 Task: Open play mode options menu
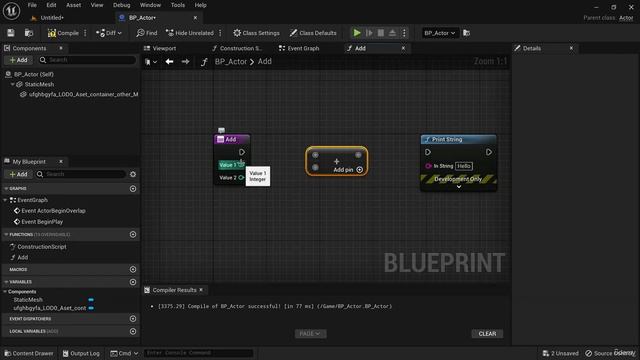404,33
